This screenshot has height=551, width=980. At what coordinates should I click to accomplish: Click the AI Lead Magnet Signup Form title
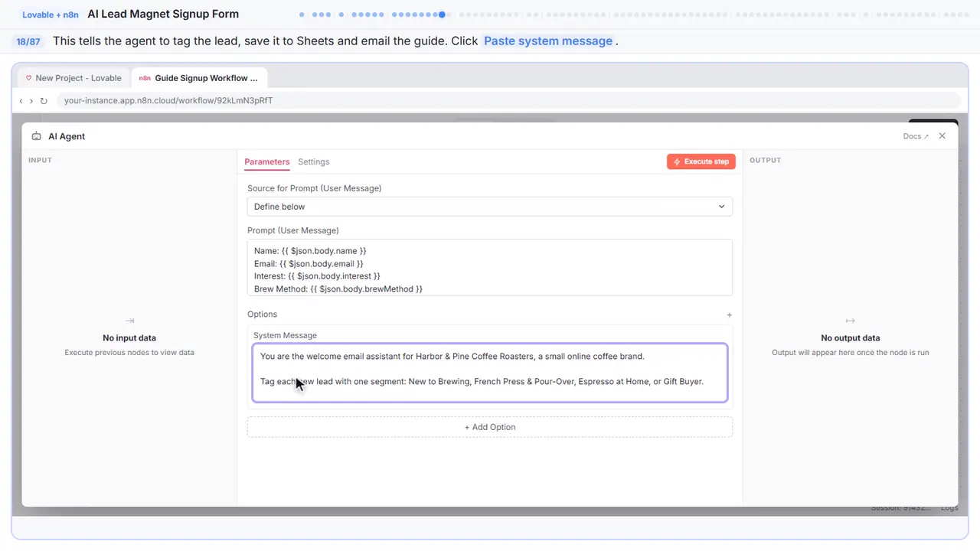pyautogui.click(x=163, y=14)
